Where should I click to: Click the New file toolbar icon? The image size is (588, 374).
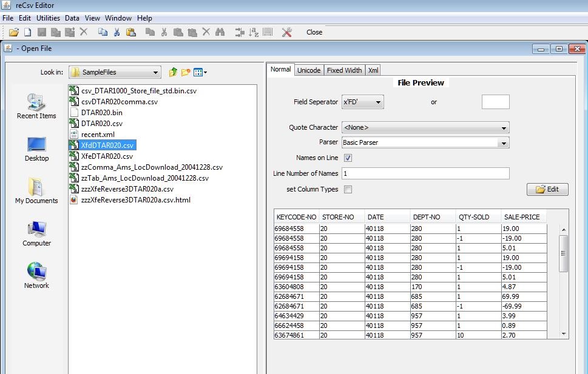[x=27, y=32]
